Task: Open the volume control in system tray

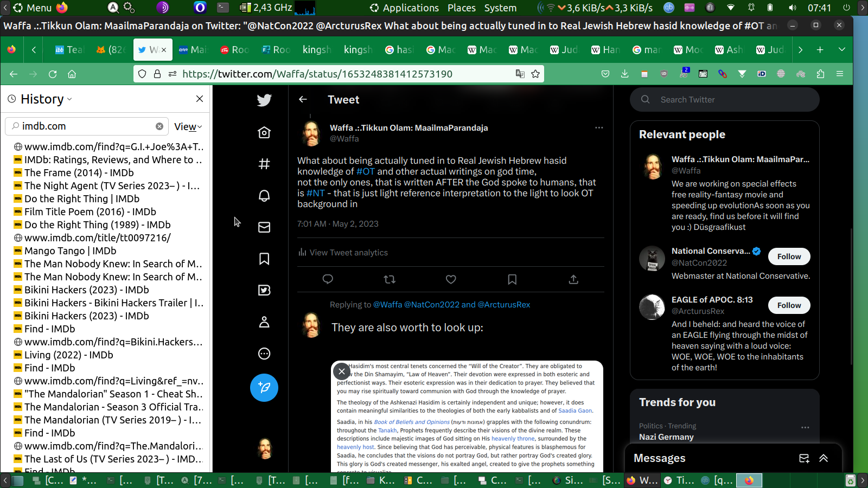Action: [793, 8]
